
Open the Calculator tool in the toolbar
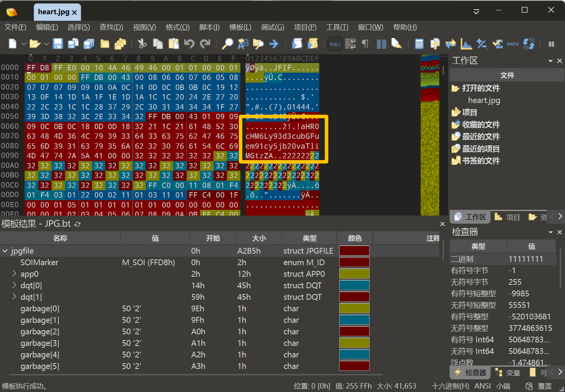(419, 44)
